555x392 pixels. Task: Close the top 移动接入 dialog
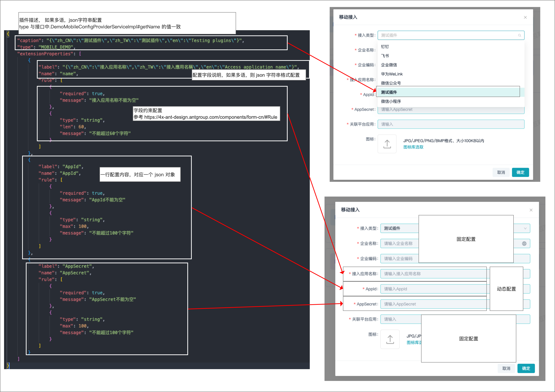coord(525,17)
